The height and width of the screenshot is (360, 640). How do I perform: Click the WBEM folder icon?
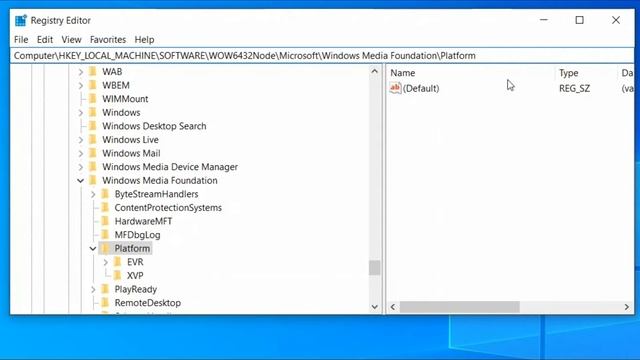93,85
